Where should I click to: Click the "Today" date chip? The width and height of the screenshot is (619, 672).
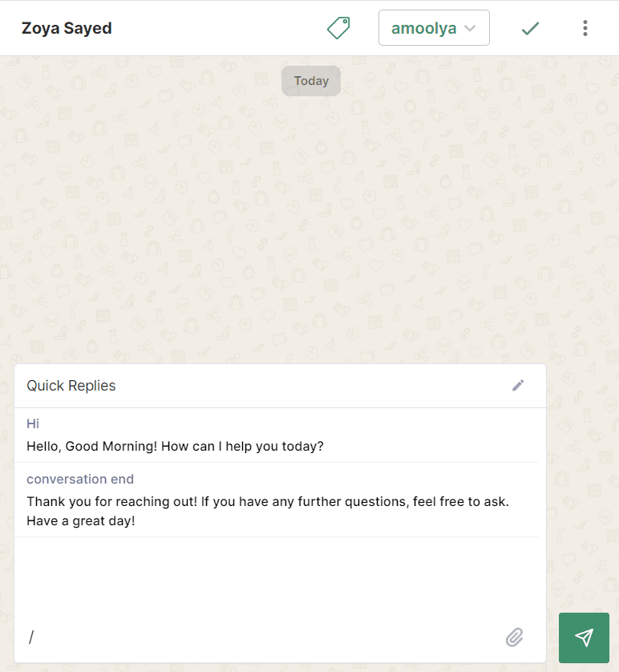[x=310, y=80]
